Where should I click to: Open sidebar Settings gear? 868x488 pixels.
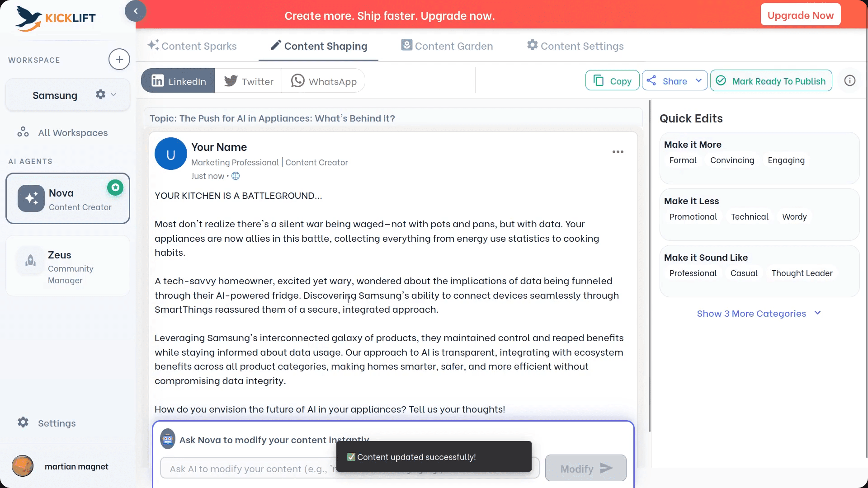[23, 422]
